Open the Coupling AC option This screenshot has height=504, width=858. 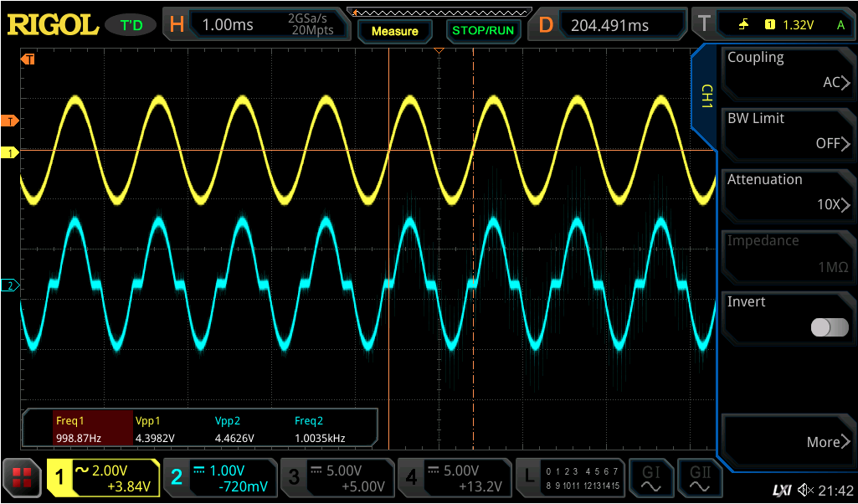(x=789, y=73)
